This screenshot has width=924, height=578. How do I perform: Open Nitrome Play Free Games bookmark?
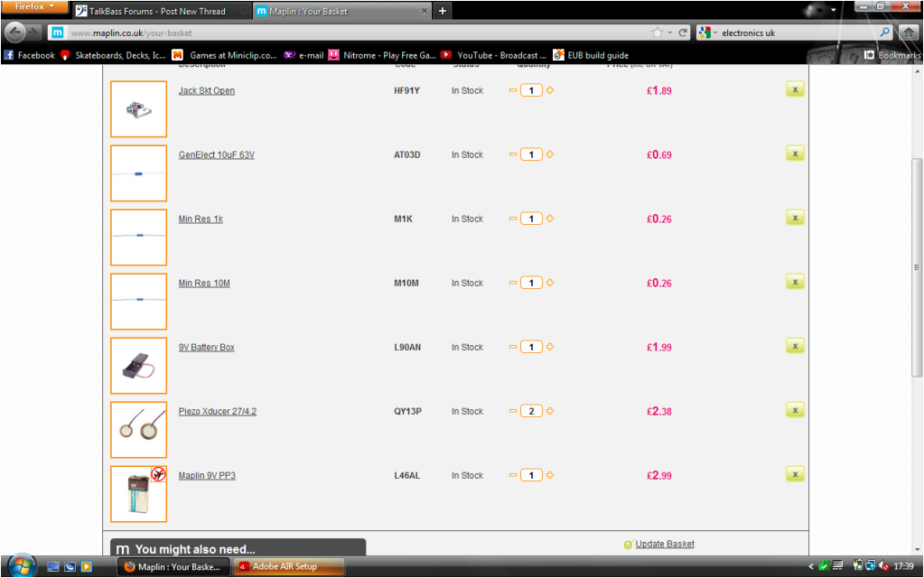382,55
